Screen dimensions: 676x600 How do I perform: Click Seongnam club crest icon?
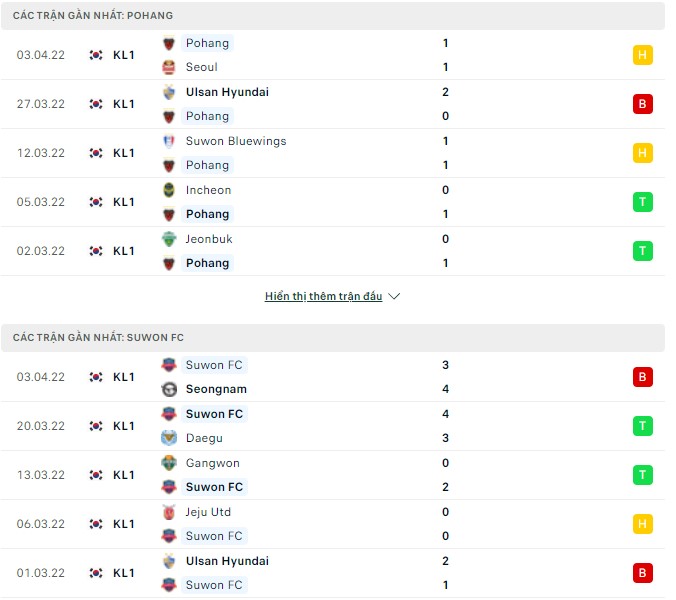click(169, 389)
